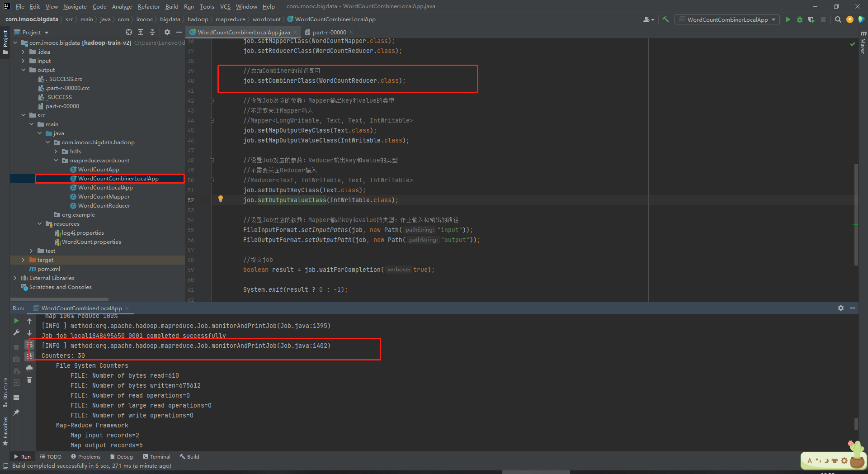The height and width of the screenshot is (474, 868).
Task: Click the editor vertical scrollbar thumb
Action: 856,214
